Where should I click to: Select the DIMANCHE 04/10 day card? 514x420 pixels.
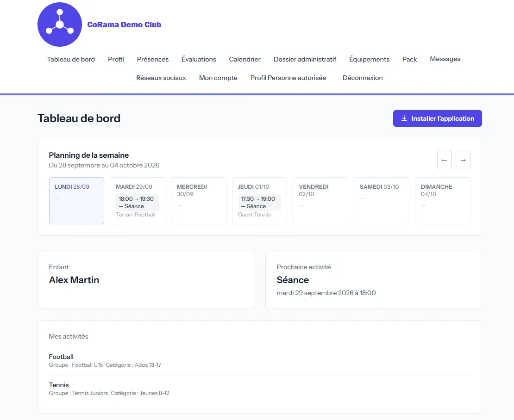tap(443, 201)
